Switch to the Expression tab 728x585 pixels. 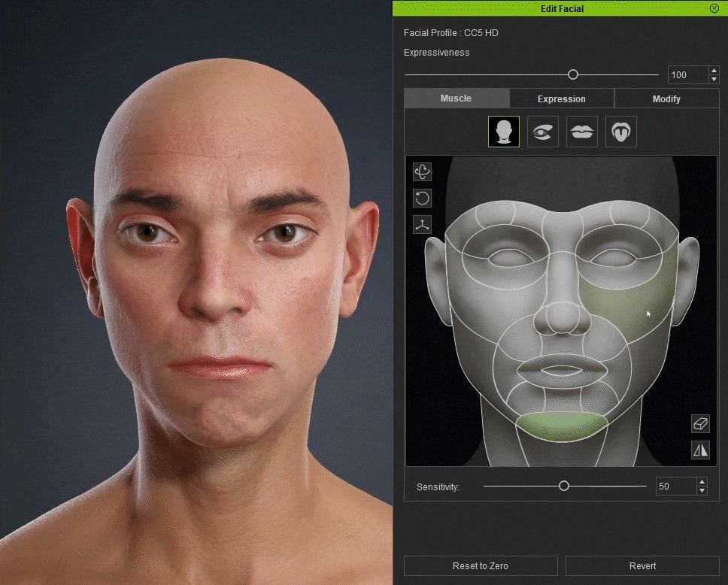pos(562,99)
